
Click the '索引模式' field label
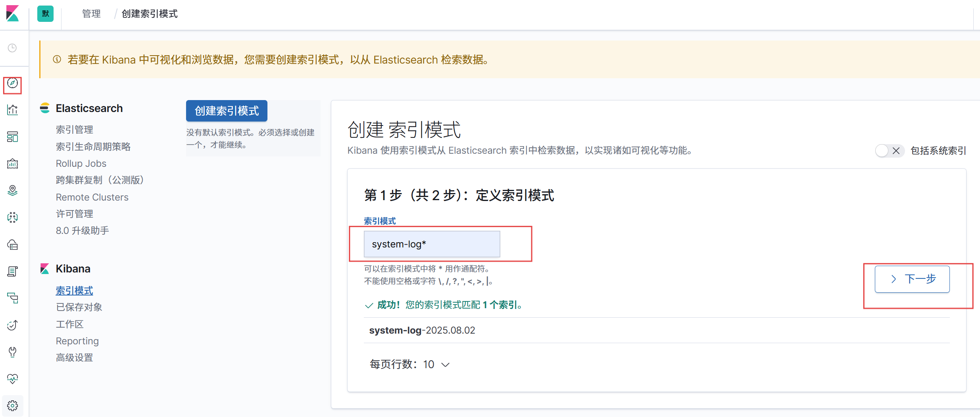tap(380, 221)
